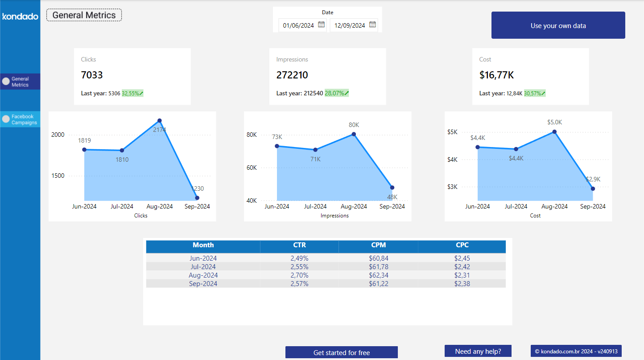Click the kondado.com.br copyright link
The height and width of the screenshot is (360, 644).
[576, 351]
